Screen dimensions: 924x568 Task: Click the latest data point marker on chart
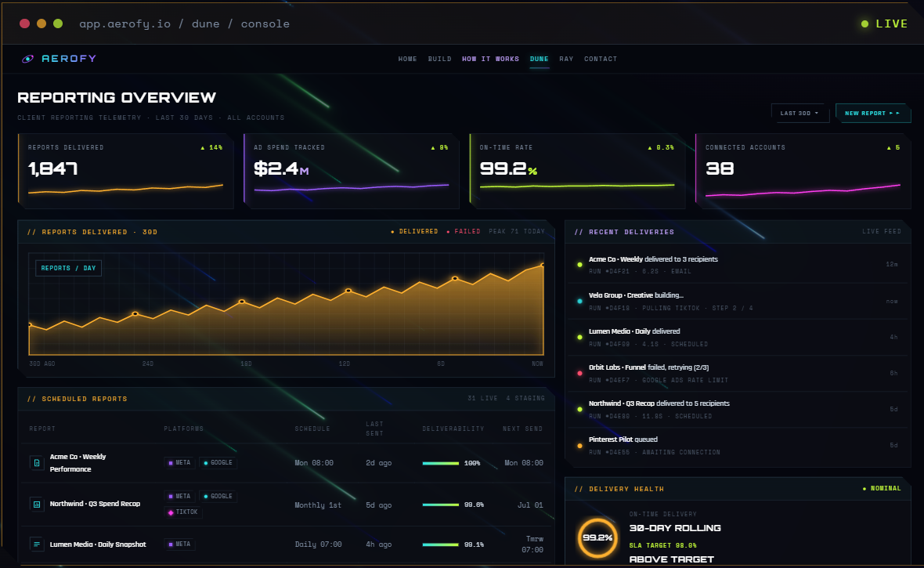542,266
